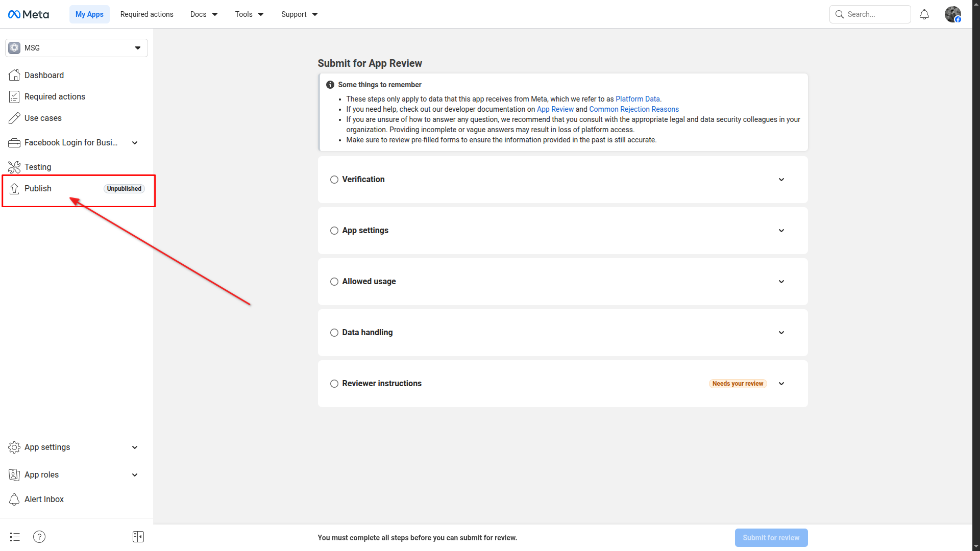Expand the Reviewer instructions section chevron
Viewport: 980px width, 551px height.
(781, 384)
